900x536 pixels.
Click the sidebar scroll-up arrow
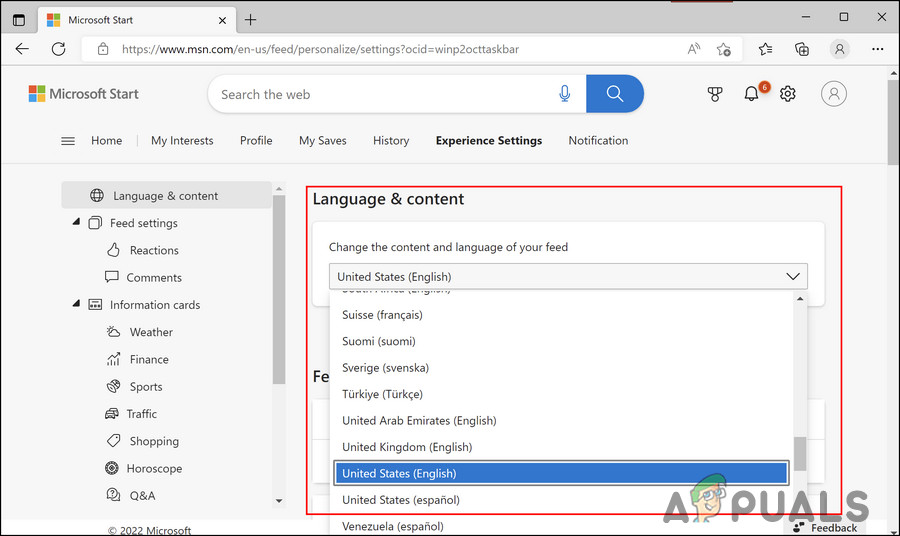pyautogui.click(x=279, y=189)
